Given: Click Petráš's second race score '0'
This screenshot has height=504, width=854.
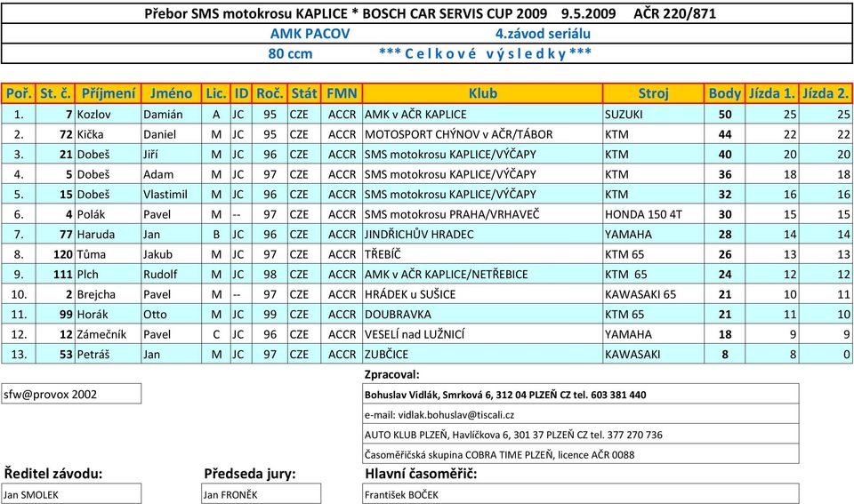Looking at the screenshot, I should pyautogui.click(x=826, y=355).
